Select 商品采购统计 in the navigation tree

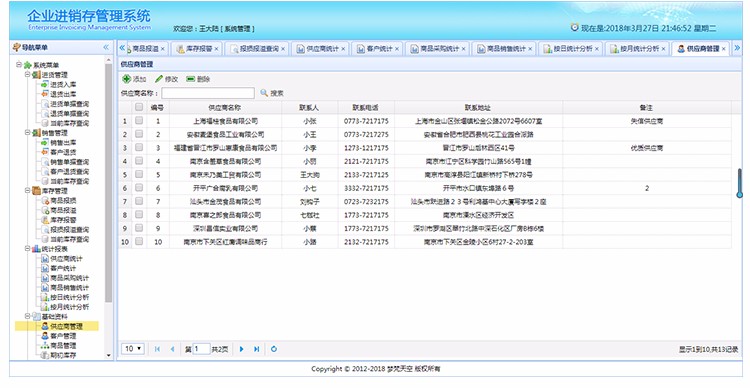[69, 278]
